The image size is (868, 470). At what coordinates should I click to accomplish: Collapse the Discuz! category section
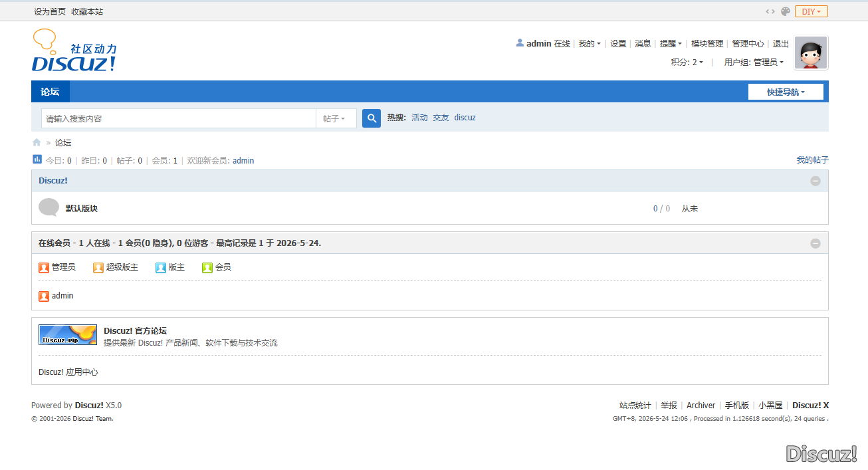point(815,181)
